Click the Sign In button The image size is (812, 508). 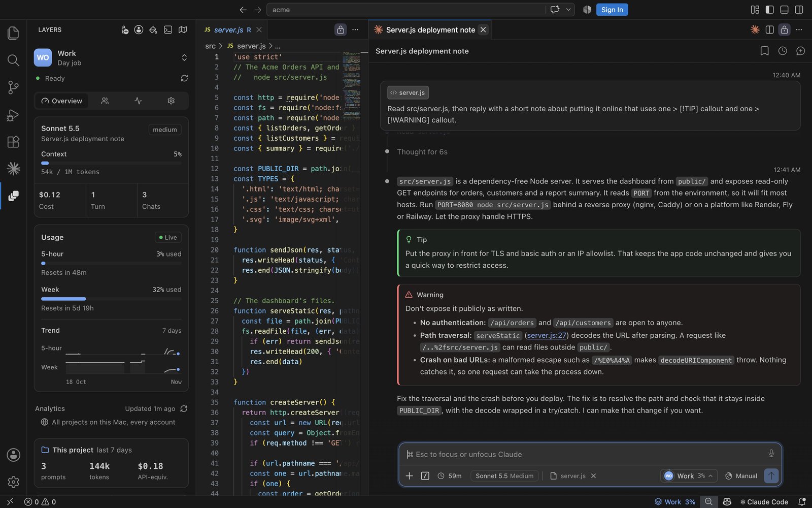pyautogui.click(x=612, y=10)
